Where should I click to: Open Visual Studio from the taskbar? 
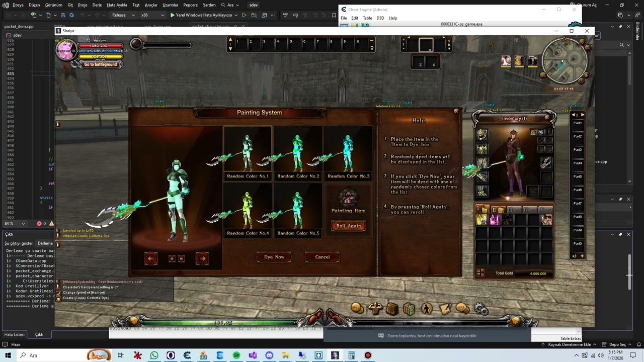coord(253,355)
